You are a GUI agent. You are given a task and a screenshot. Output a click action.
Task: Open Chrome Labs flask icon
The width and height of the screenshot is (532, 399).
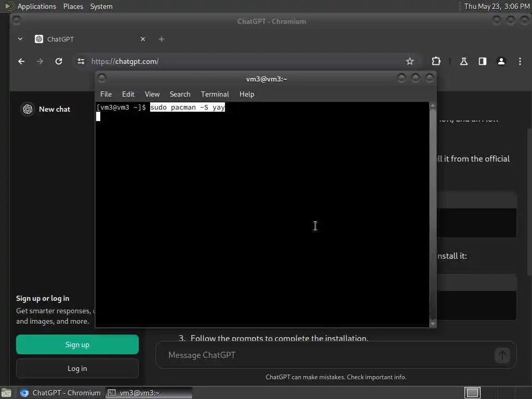click(x=463, y=61)
